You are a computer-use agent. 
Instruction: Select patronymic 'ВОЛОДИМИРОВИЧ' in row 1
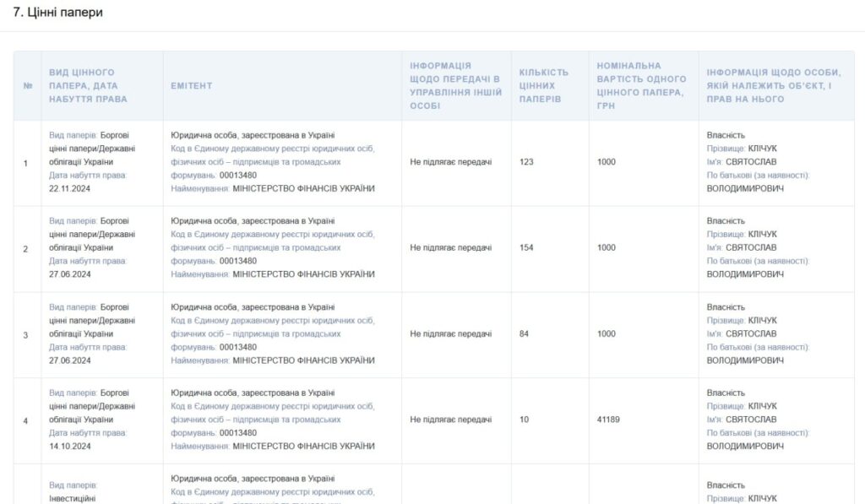[x=745, y=188]
